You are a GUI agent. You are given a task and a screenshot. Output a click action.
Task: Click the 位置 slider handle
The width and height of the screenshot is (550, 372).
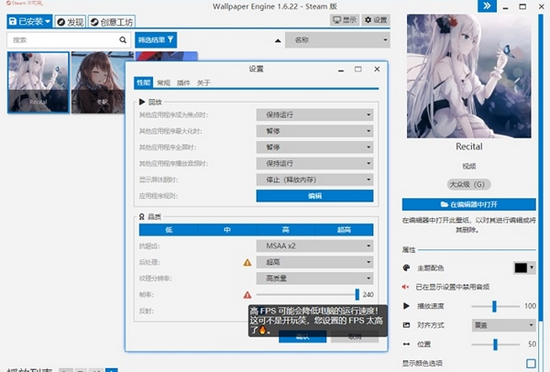pyautogui.click(x=495, y=344)
